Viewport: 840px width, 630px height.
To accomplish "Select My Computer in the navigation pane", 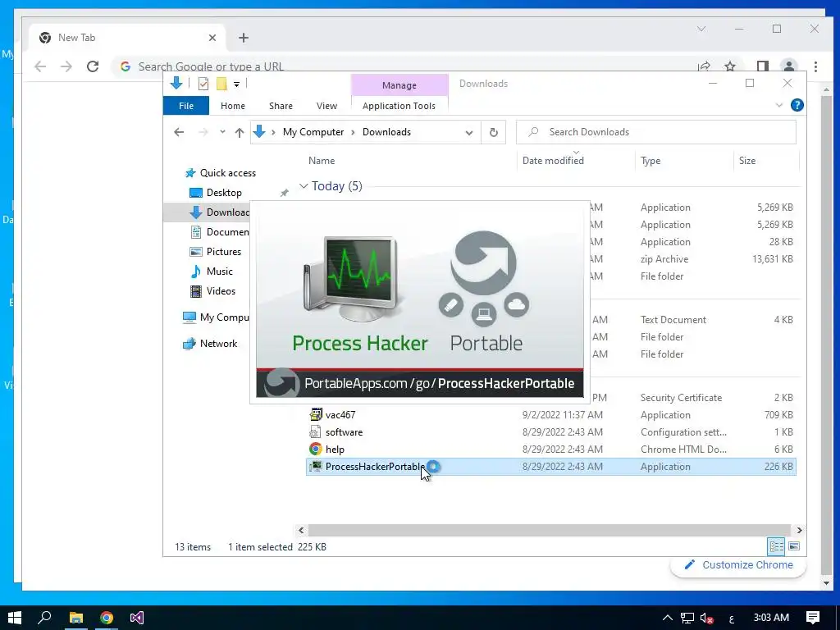I will tap(224, 317).
